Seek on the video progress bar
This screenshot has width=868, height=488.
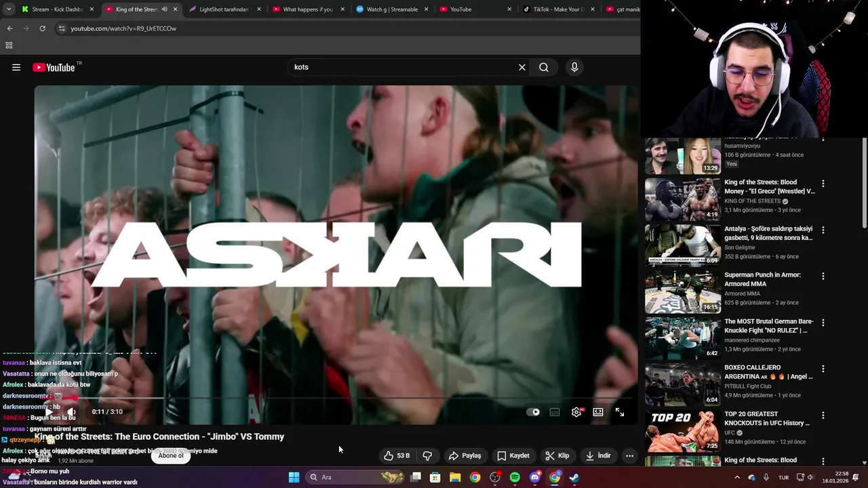click(x=336, y=398)
